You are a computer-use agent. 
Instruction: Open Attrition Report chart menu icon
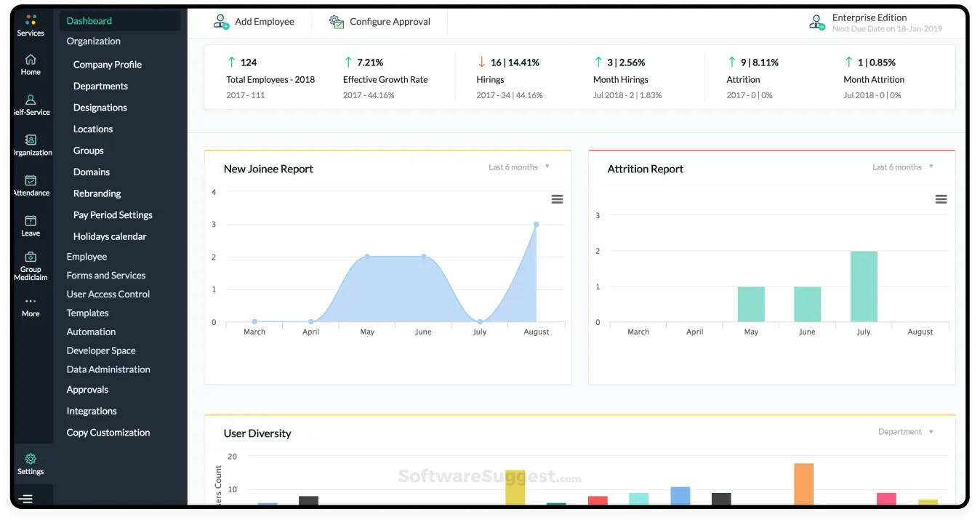(941, 199)
